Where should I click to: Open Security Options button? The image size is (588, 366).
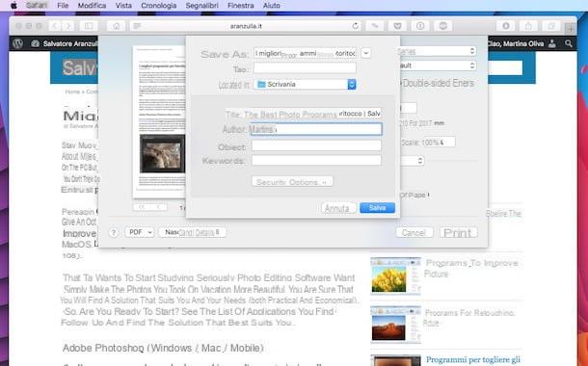click(x=292, y=182)
